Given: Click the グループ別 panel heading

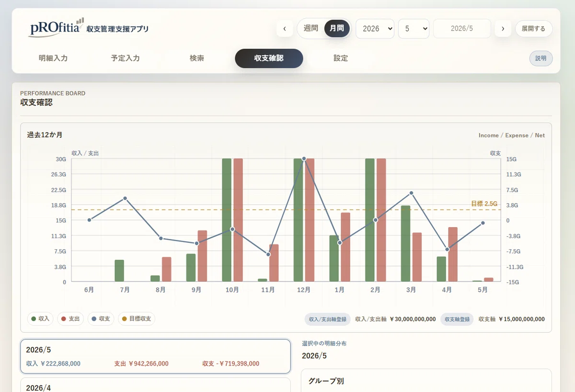Looking at the screenshot, I should click(x=326, y=381).
